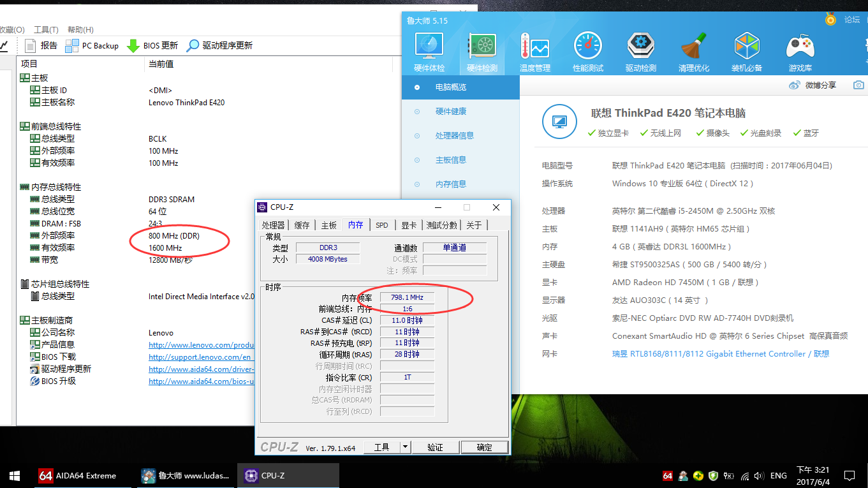Click PC Backup in the AIDA64 toolbar

pos(92,45)
